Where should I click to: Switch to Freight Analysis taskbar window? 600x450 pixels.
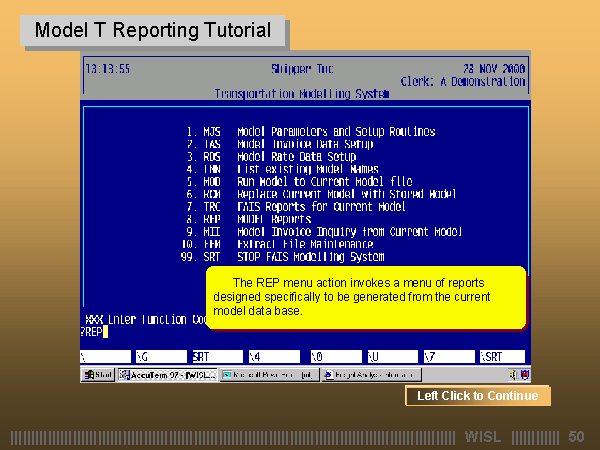click(x=352, y=375)
